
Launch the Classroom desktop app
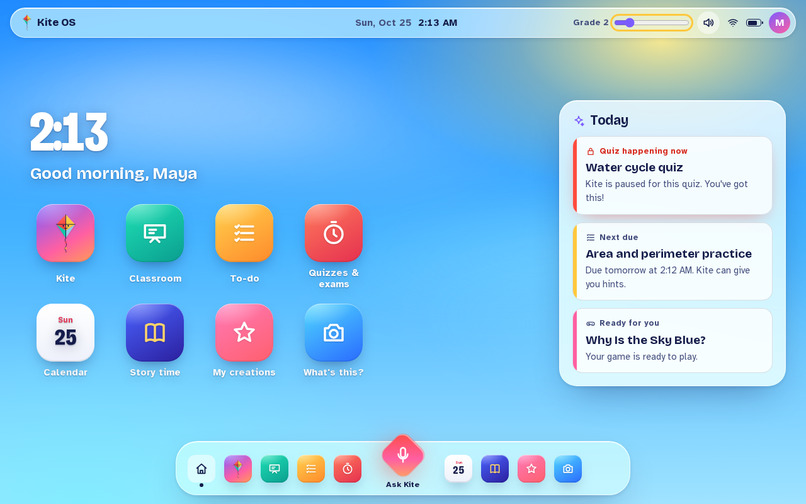point(155,233)
